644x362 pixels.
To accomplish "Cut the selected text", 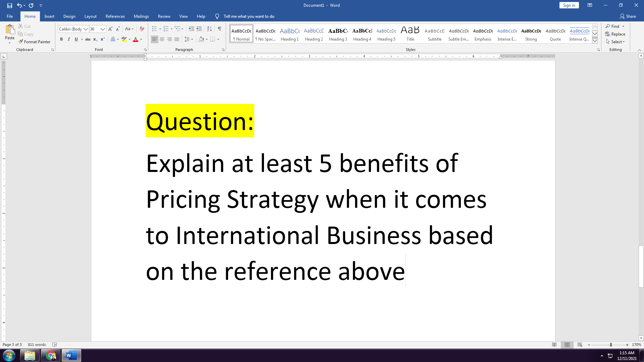I will tap(24, 26).
